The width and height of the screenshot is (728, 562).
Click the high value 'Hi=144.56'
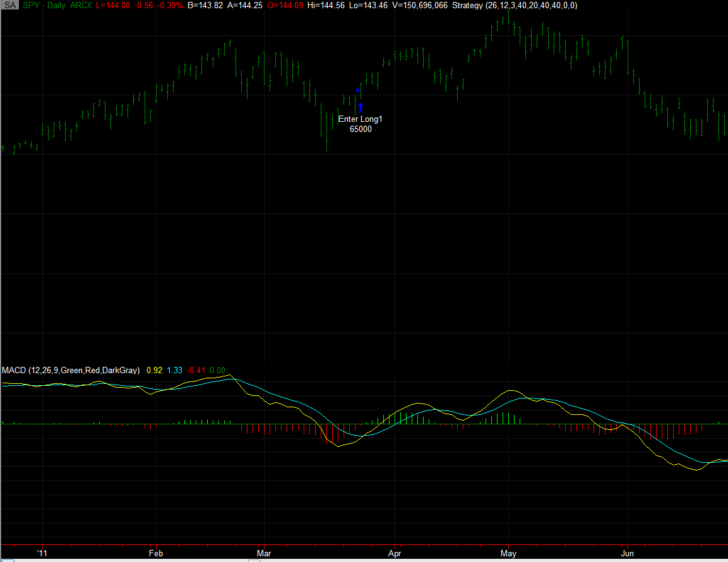[x=326, y=5]
